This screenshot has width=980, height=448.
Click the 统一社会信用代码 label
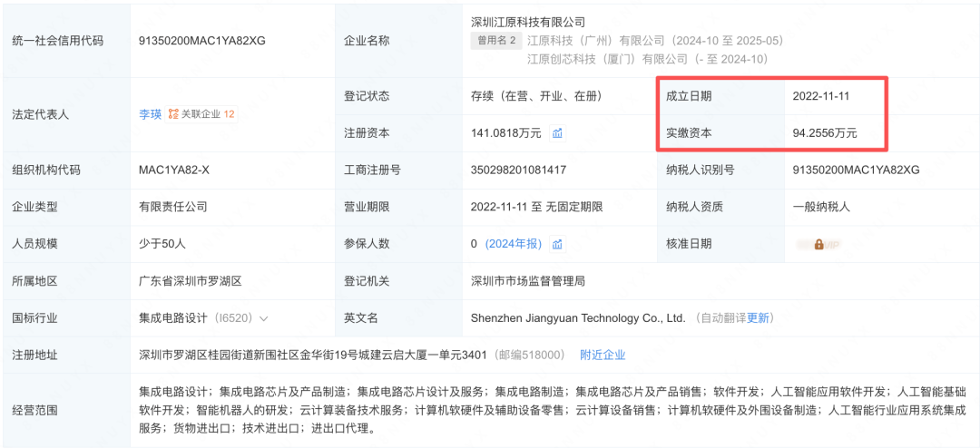[57, 41]
